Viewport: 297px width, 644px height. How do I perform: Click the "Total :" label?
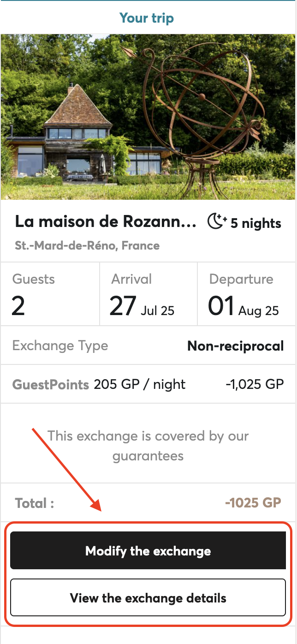pyautogui.click(x=35, y=503)
